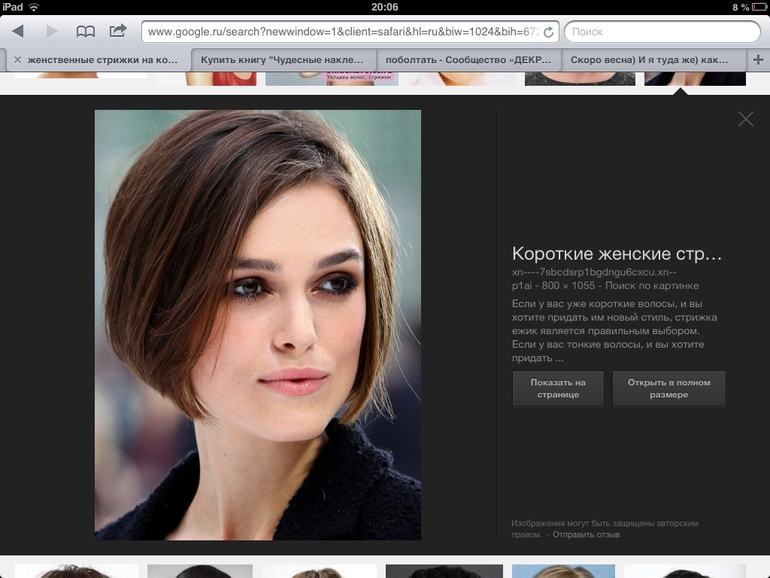Reload the page with refresh icon
Screen dimensions: 770x578
[548, 32]
